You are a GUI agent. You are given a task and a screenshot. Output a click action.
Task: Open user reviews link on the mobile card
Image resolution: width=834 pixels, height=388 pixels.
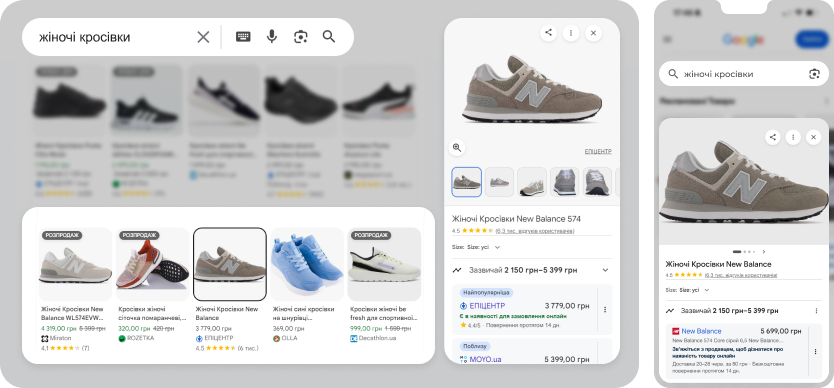tap(740, 275)
